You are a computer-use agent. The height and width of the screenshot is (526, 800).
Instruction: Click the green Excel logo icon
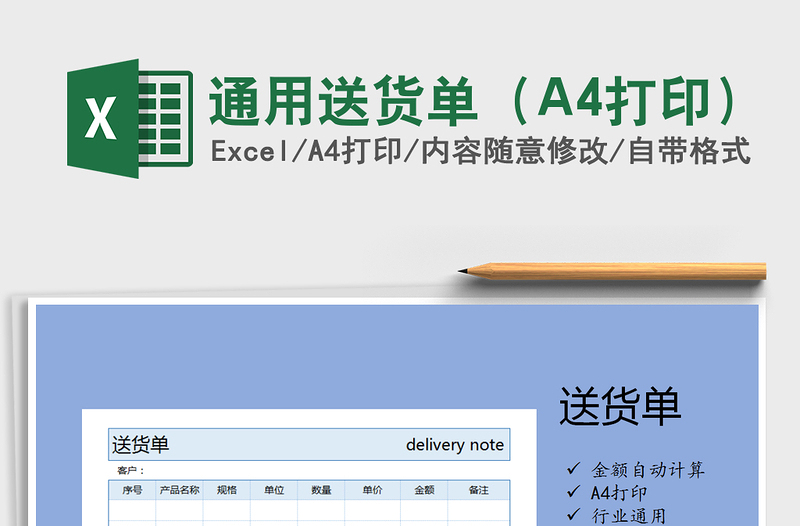coord(130,118)
